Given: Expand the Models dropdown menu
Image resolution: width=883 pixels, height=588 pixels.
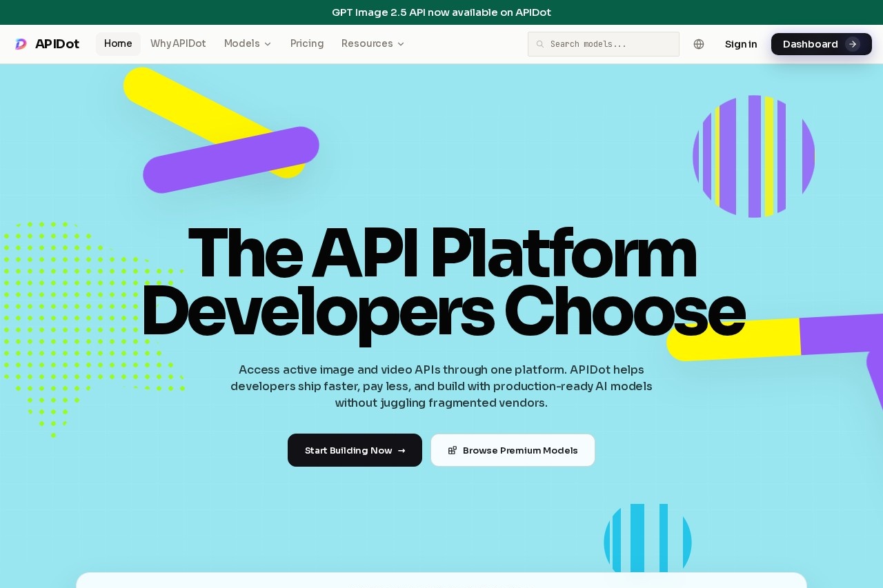Looking at the screenshot, I should [x=248, y=44].
